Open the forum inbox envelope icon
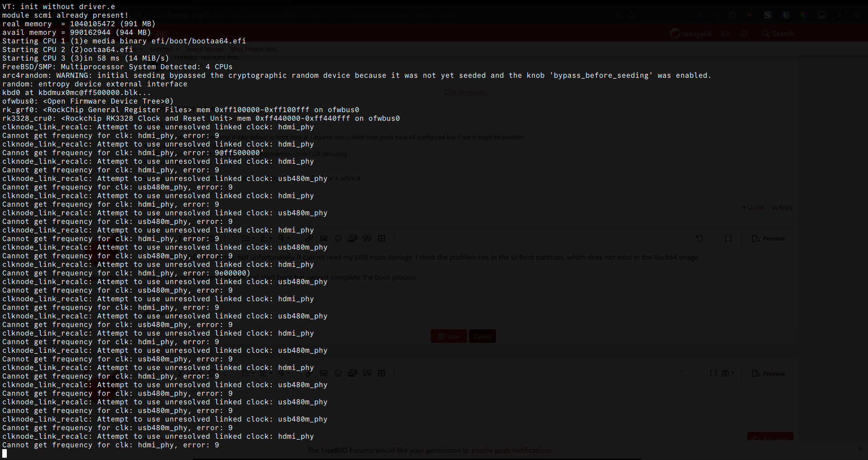The image size is (868, 460). (x=726, y=33)
